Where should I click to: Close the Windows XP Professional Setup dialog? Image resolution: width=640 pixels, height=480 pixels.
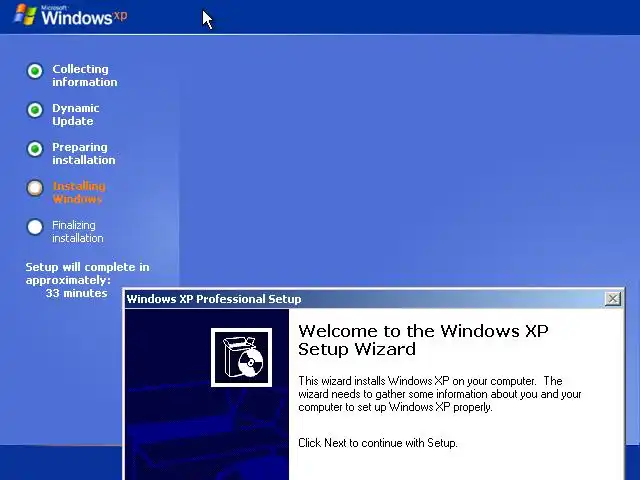[x=613, y=299]
